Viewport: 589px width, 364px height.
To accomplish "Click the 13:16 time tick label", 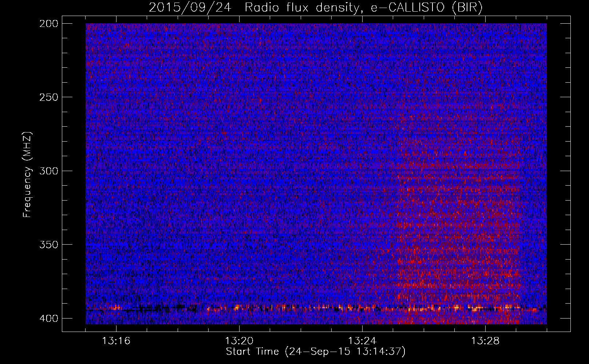I will click(116, 341).
